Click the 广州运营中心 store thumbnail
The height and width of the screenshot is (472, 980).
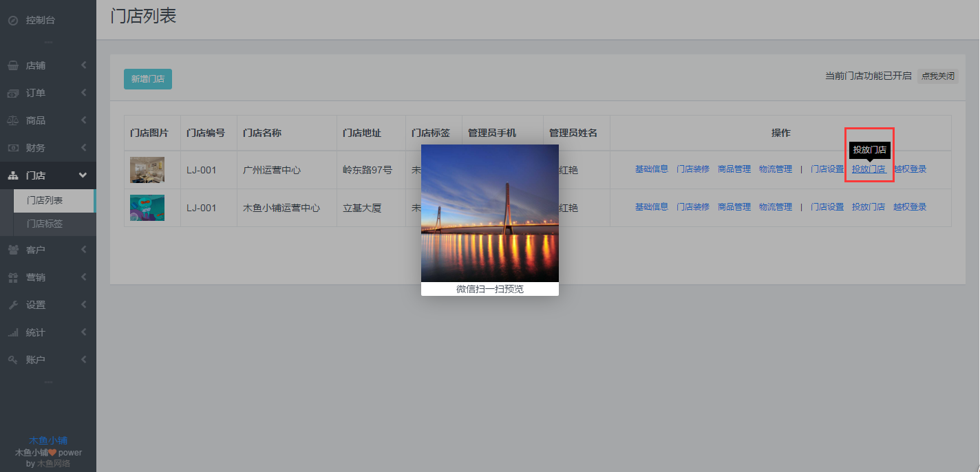point(147,170)
